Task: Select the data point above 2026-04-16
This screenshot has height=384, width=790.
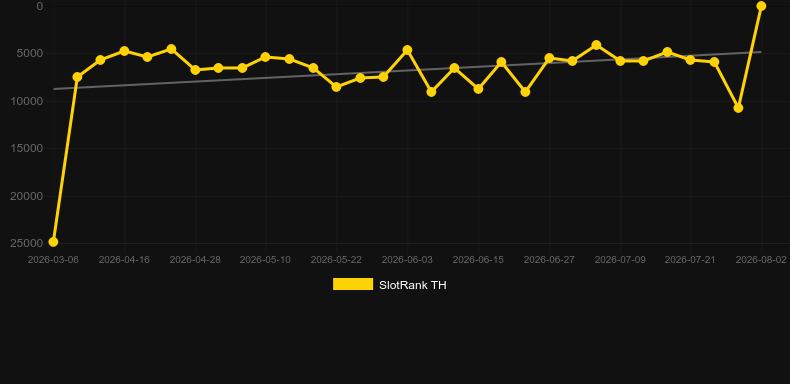Action: tap(124, 51)
